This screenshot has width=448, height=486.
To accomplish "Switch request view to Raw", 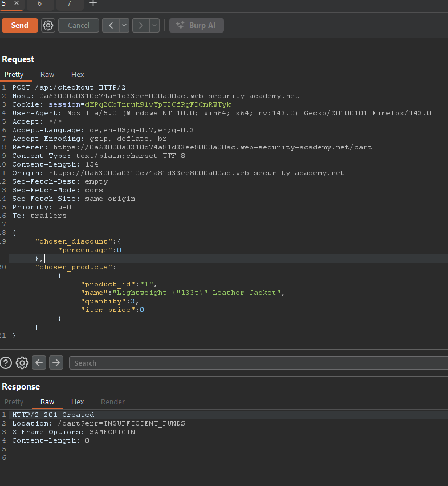I will (x=47, y=75).
